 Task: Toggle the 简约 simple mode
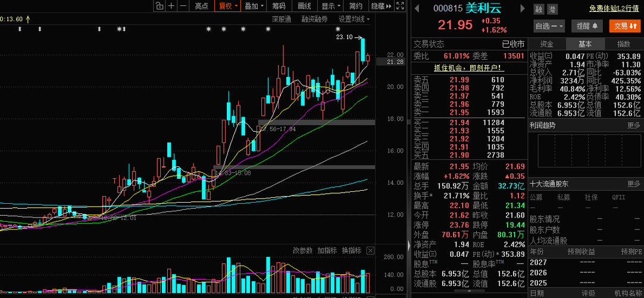click(x=356, y=6)
